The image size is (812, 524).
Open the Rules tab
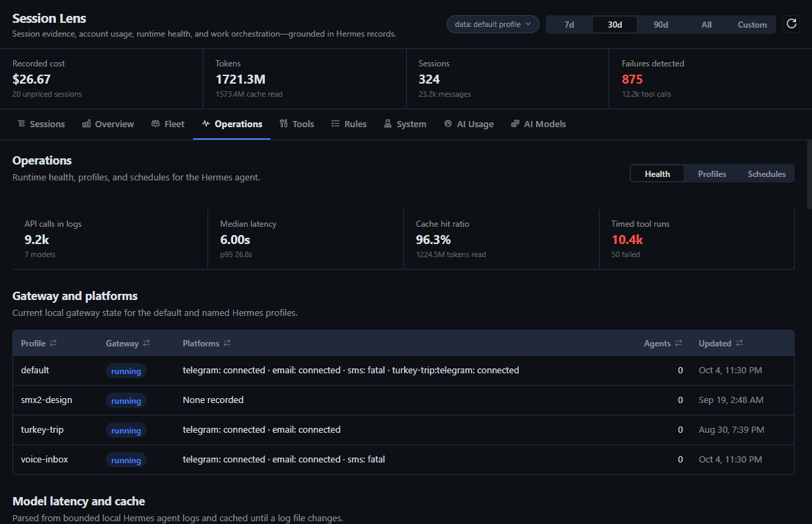[349, 124]
